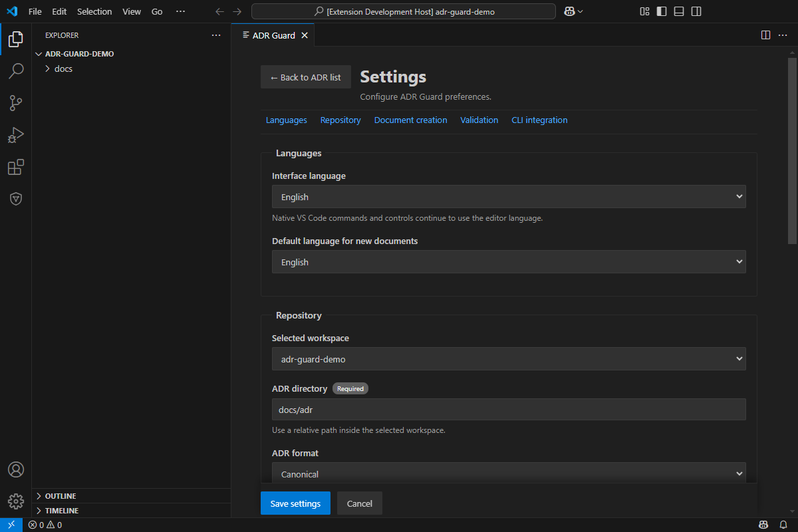Open the menu bar overflow ellipsis
This screenshot has width=798, height=532.
(x=180, y=11)
